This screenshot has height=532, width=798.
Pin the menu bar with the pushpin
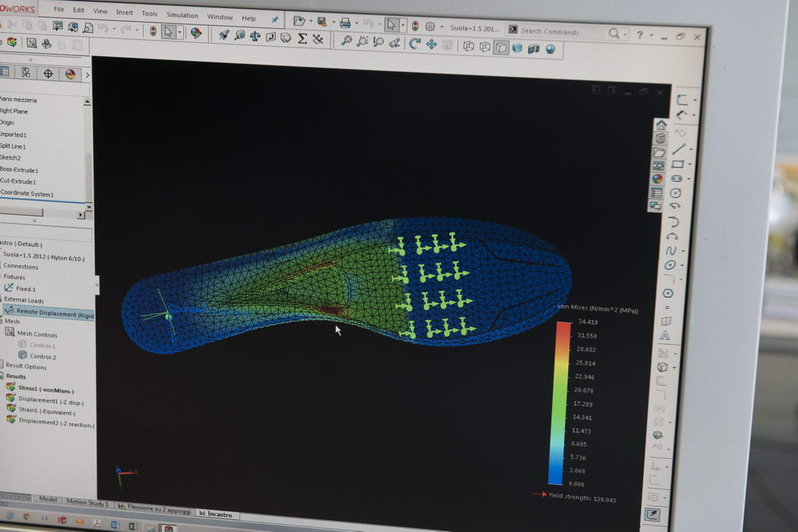(275, 19)
